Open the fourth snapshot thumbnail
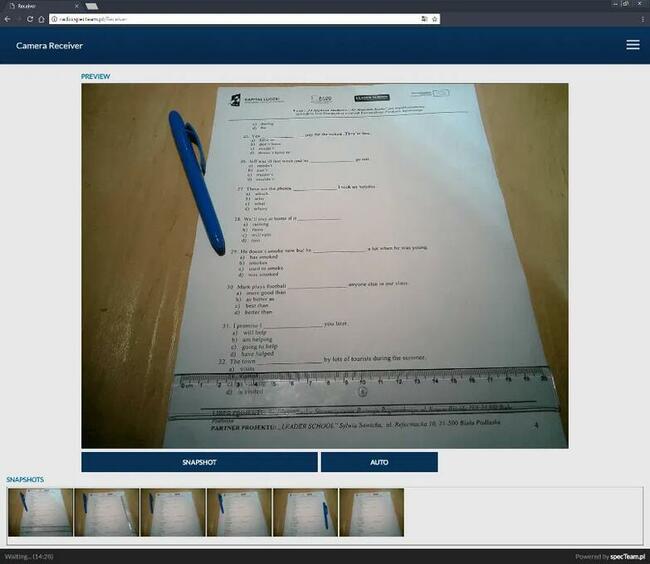650x564 pixels. pos(239,512)
